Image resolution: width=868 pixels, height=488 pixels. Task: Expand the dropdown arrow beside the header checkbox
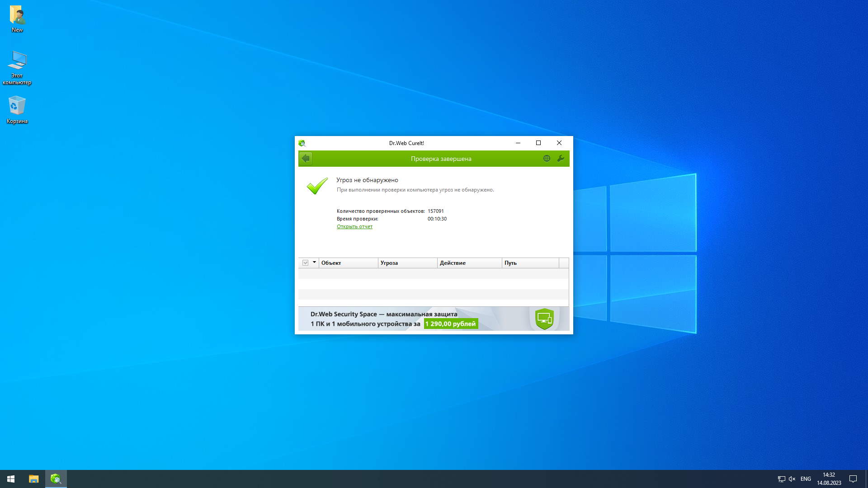pyautogui.click(x=314, y=263)
